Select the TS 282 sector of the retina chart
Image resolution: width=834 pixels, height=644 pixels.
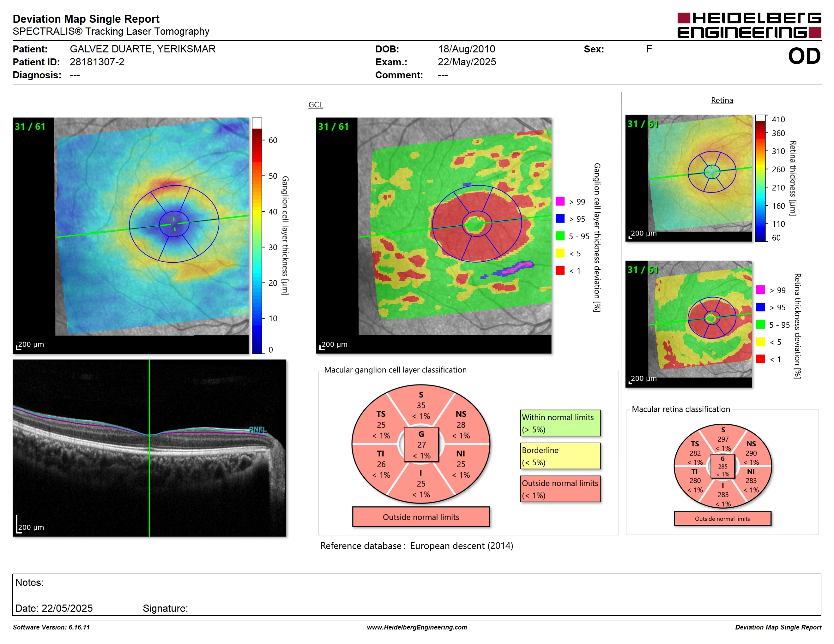(x=695, y=453)
